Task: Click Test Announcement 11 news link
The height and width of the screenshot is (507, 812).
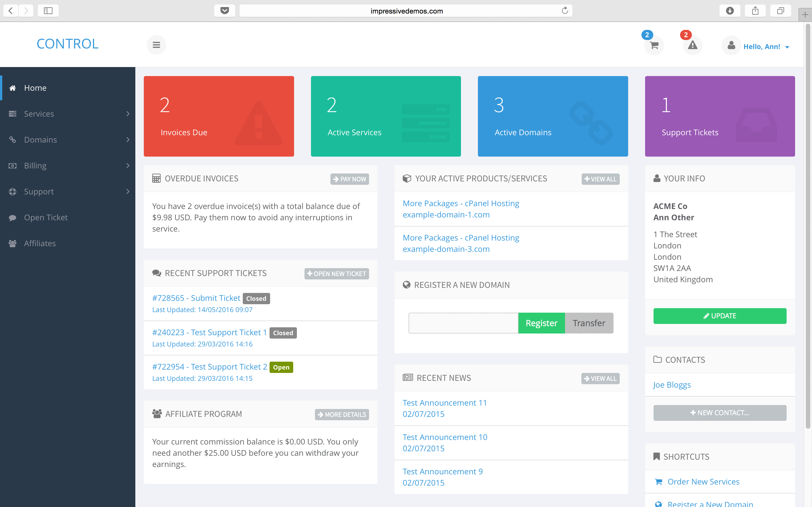Action: point(445,403)
